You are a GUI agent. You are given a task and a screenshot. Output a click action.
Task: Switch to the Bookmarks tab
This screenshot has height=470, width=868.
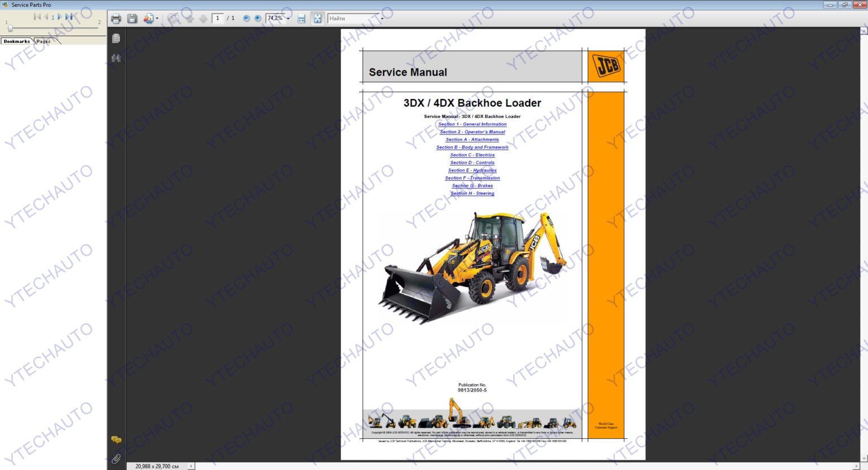tap(16, 41)
